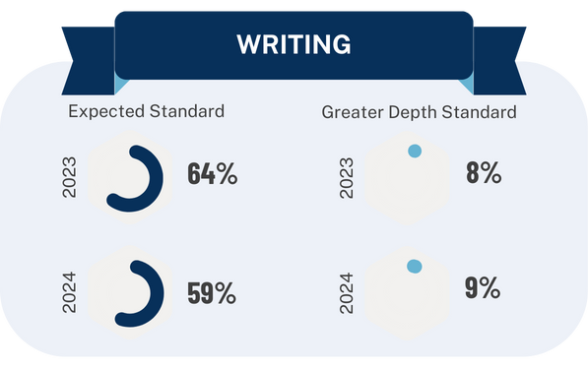Click the left ribbon tail of the banner
The height and width of the screenshot is (368, 588).
point(89,61)
